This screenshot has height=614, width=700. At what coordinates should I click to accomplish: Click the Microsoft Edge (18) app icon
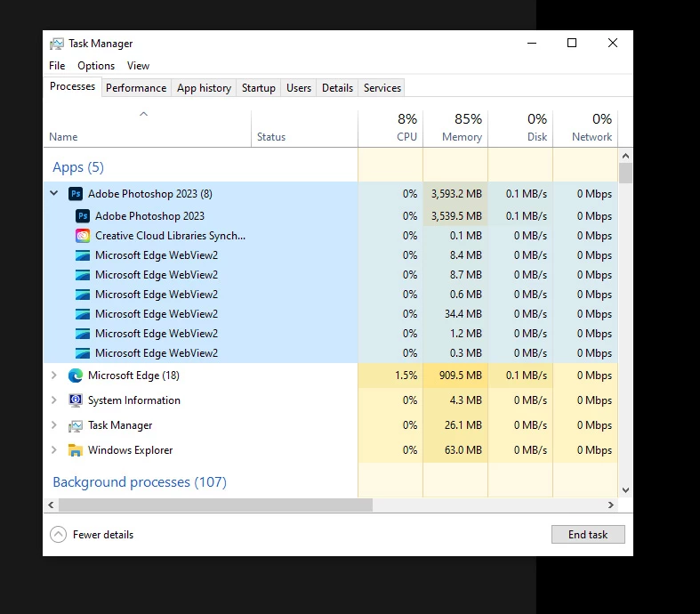click(x=76, y=376)
